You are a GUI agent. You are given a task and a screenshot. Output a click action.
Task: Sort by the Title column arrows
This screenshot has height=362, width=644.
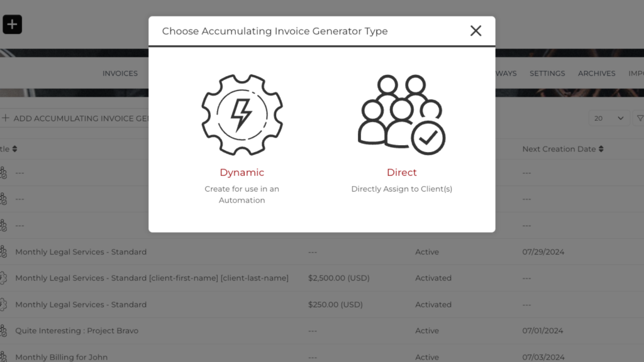click(14, 149)
